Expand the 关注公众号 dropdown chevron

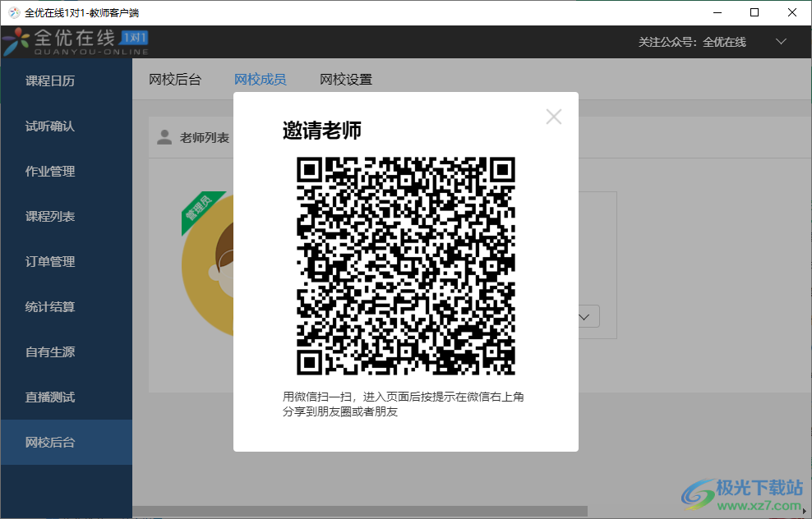[779, 39]
